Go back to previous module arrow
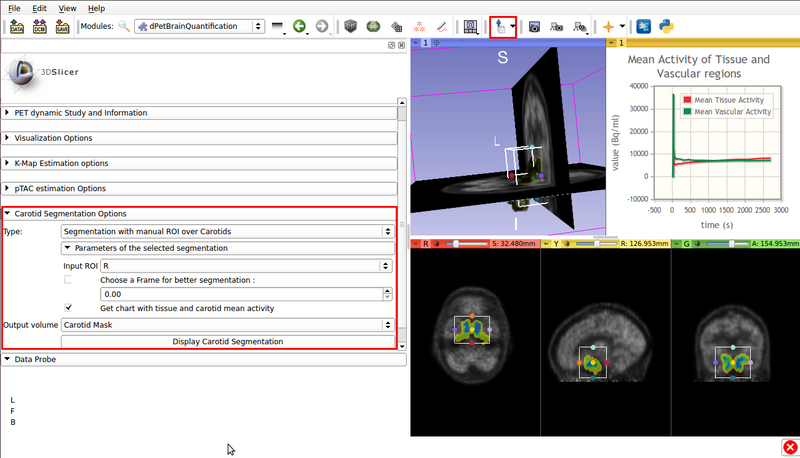Viewport: 800px width, 458px height. (x=299, y=26)
